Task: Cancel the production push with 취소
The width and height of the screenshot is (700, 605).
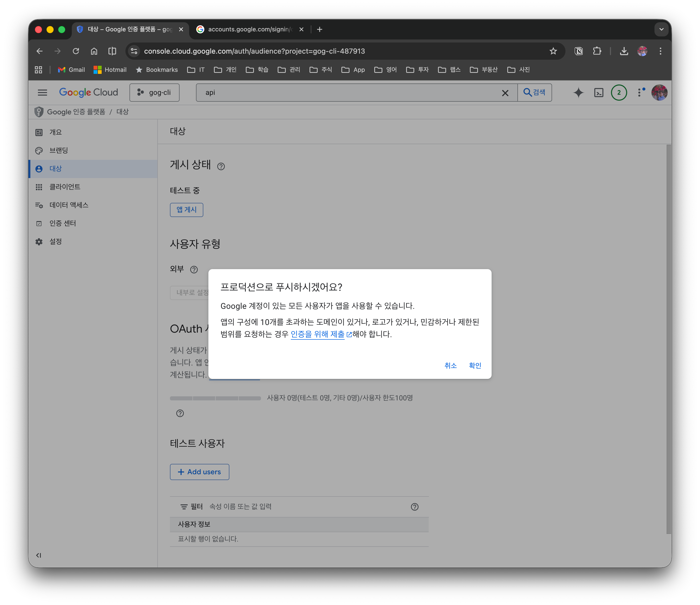Action: pyautogui.click(x=450, y=365)
